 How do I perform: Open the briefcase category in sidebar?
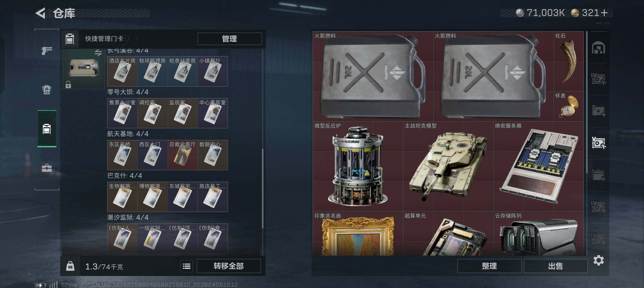point(47,168)
